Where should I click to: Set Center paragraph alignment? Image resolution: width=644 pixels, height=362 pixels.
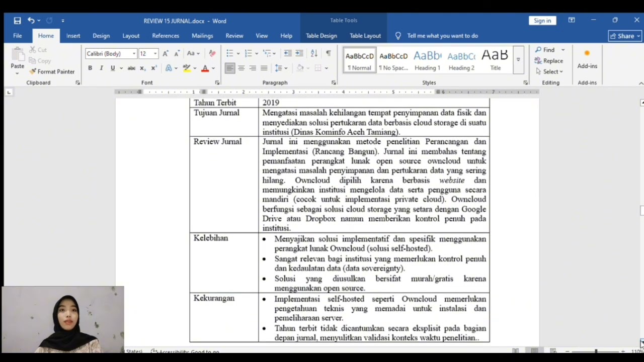(242, 68)
